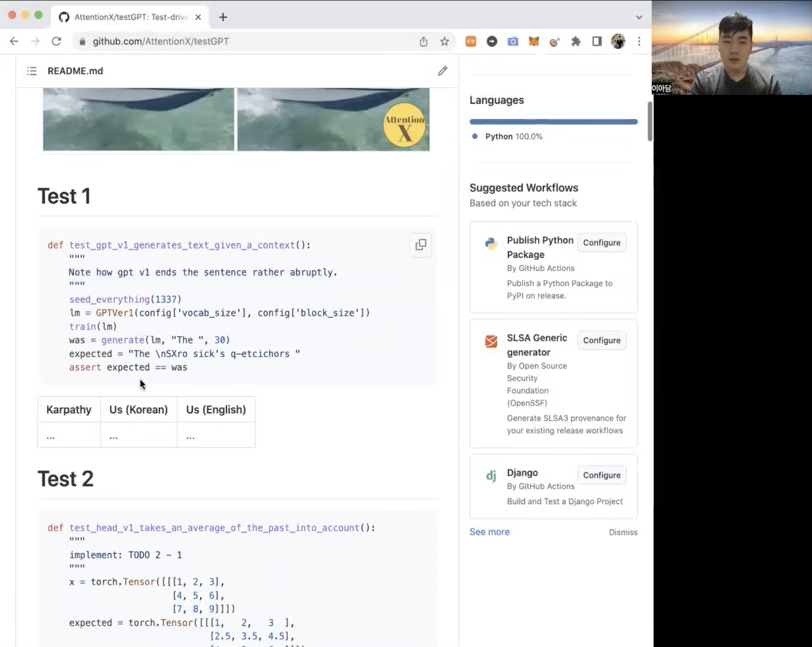Open Chrome three-dot menu
Screen dimensions: 812x647
[x=639, y=41]
